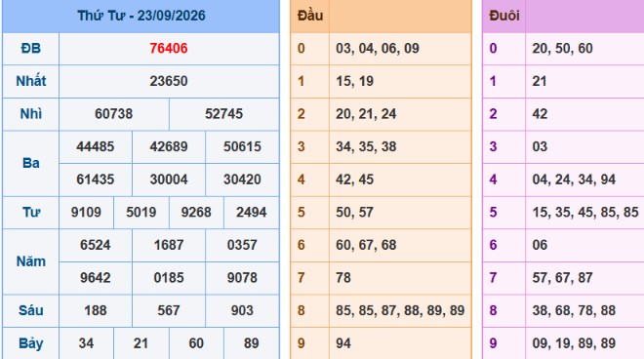Click the Nhì prize number 52745
This screenshot has height=359, width=644.
[223, 114]
